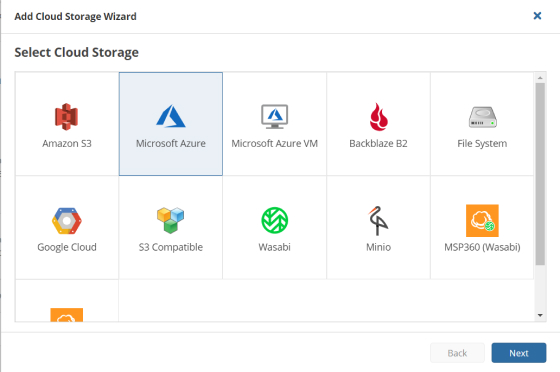
Task: Select the Google Cloud hexagon icon
Action: [67, 221]
